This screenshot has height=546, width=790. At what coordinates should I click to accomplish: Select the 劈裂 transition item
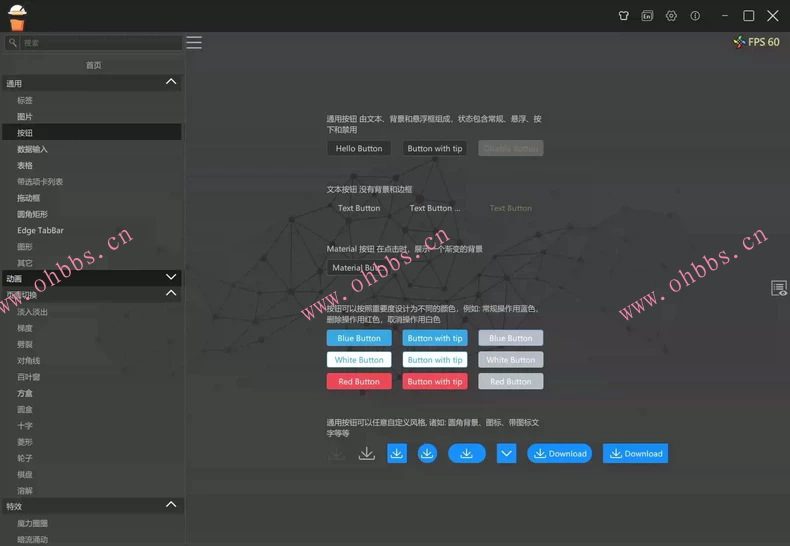pyautogui.click(x=92, y=345)
